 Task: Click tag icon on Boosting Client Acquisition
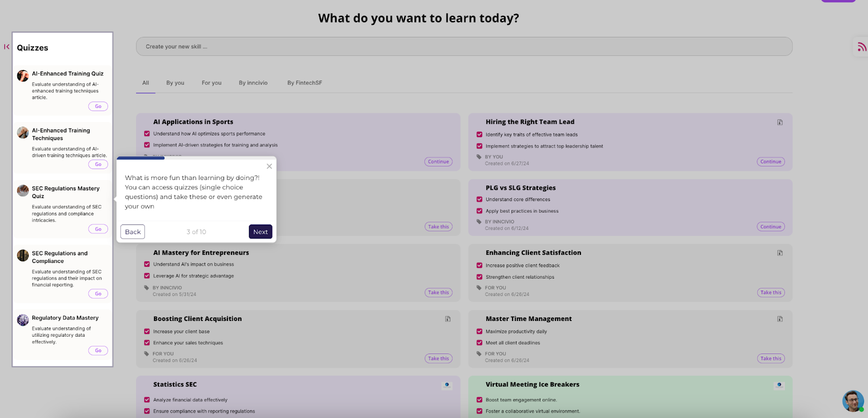146,353
